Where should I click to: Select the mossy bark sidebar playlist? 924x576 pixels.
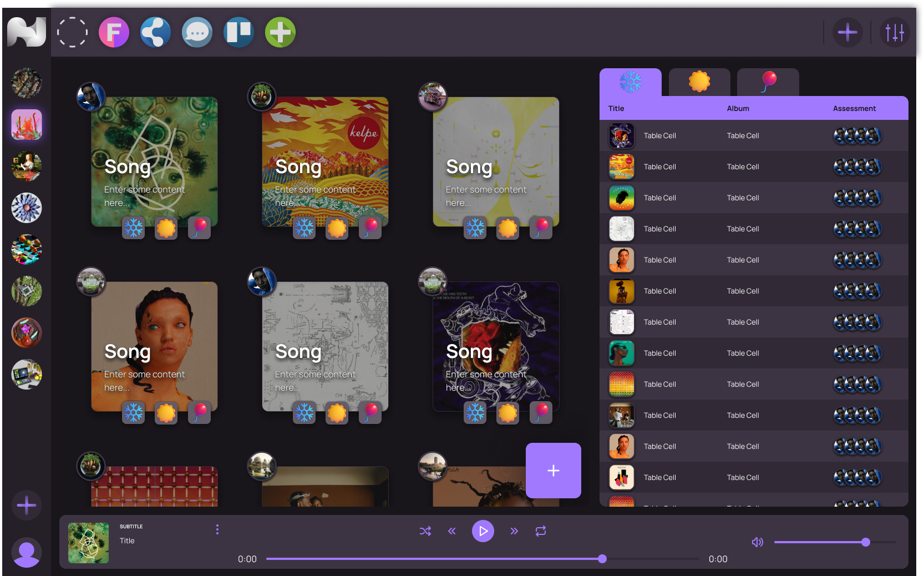[27, 83]
